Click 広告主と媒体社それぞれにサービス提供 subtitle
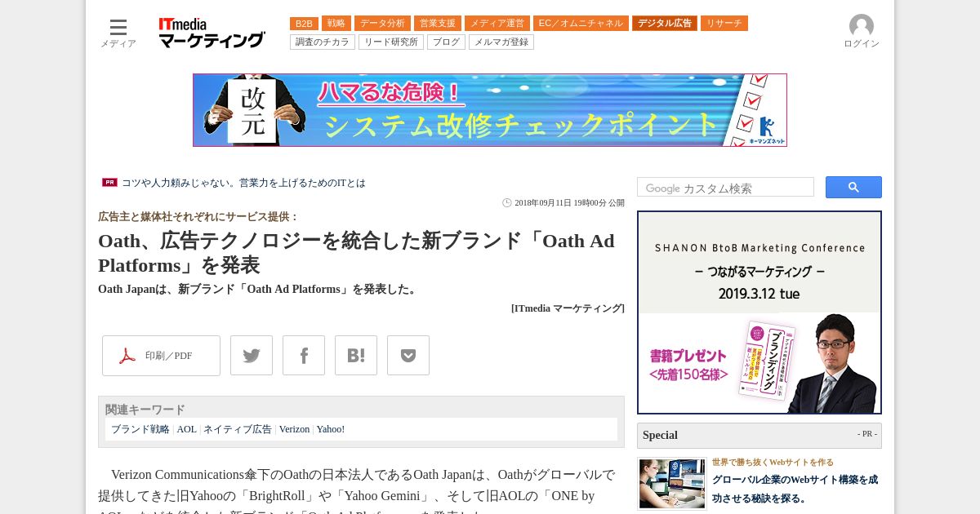This screenshot has height=514, width=980. [x=198, y=217]
